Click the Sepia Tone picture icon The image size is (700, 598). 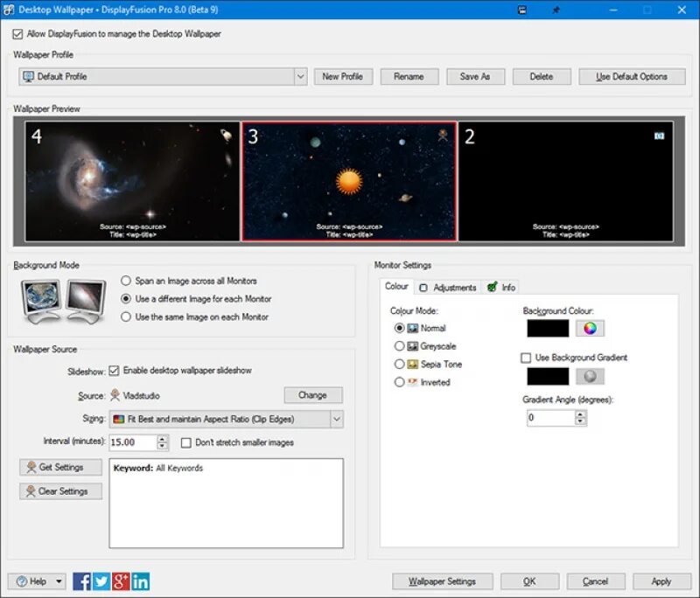click(x=412, y=364)
